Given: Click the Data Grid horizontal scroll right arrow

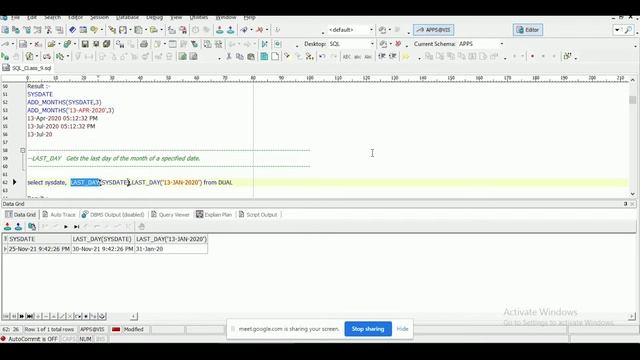Looking at the screenshot, I should pos(632,316).
